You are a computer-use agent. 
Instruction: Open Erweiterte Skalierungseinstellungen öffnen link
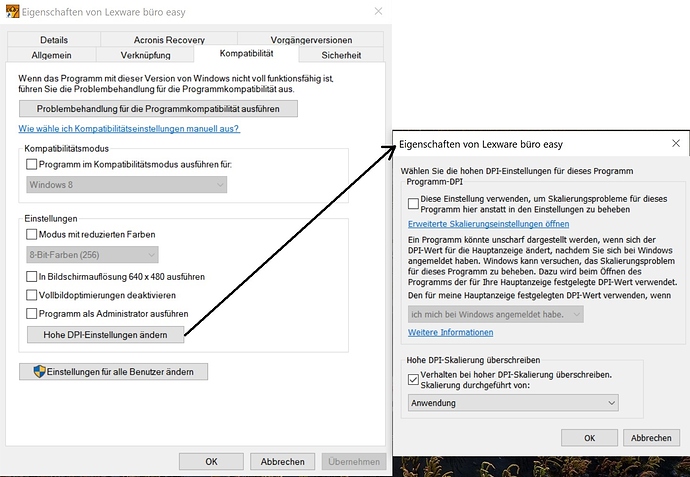[x=488, y=224]
